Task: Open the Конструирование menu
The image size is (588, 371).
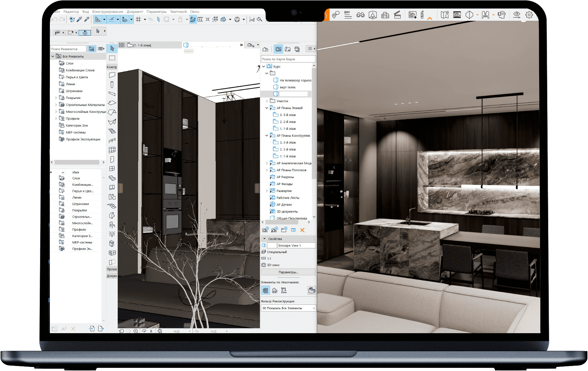Action: (108, 12)
